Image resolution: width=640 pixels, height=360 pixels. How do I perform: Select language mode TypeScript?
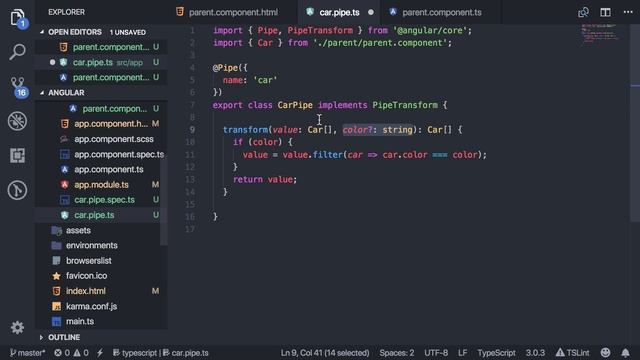496,353
